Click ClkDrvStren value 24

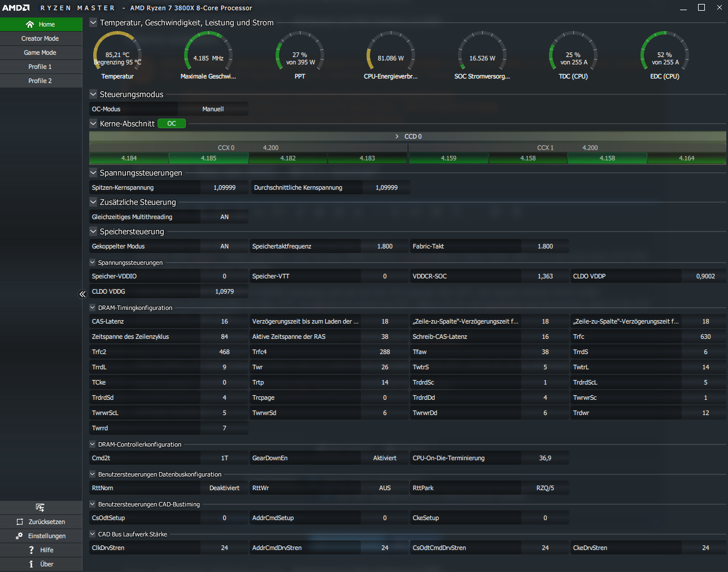pyautogui.click(x=224, y=548)
